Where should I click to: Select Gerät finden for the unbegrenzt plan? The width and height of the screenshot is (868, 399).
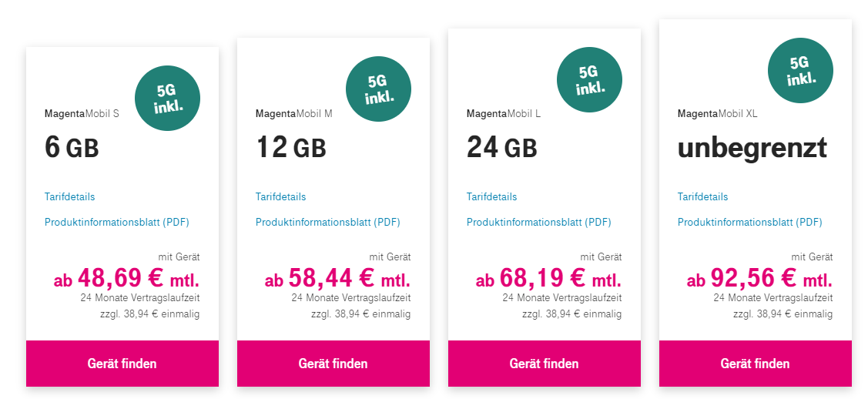(x=756, y=364)
